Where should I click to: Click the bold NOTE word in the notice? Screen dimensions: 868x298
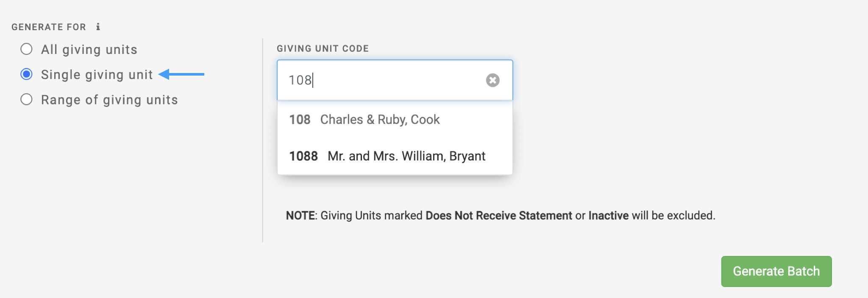coord(300,216)
